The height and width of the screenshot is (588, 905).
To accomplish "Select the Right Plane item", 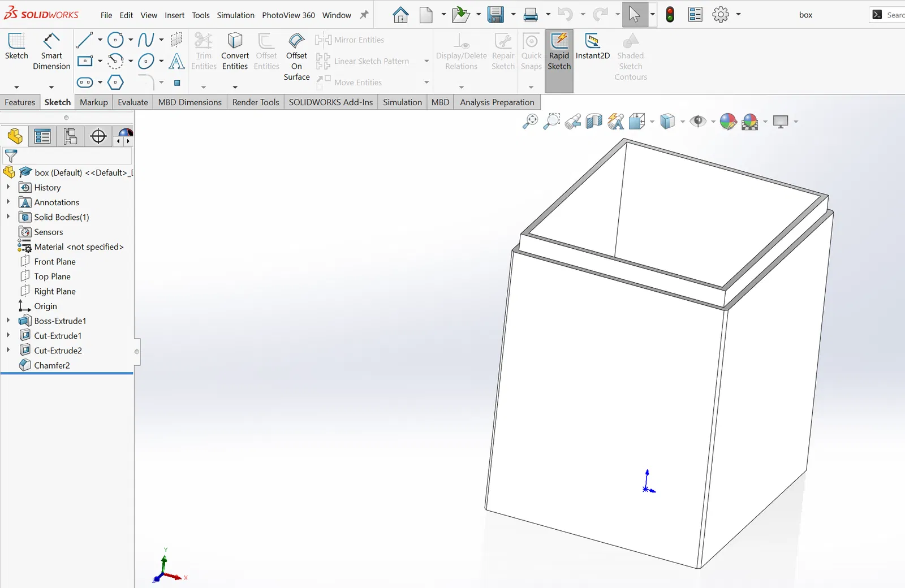I will point(55,291).
